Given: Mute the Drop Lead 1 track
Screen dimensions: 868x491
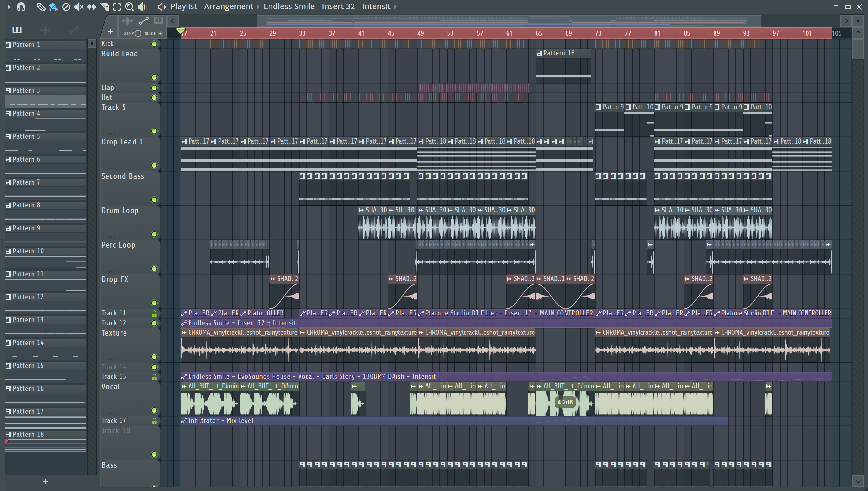Looking at the screenshot, I should [154, 166].
